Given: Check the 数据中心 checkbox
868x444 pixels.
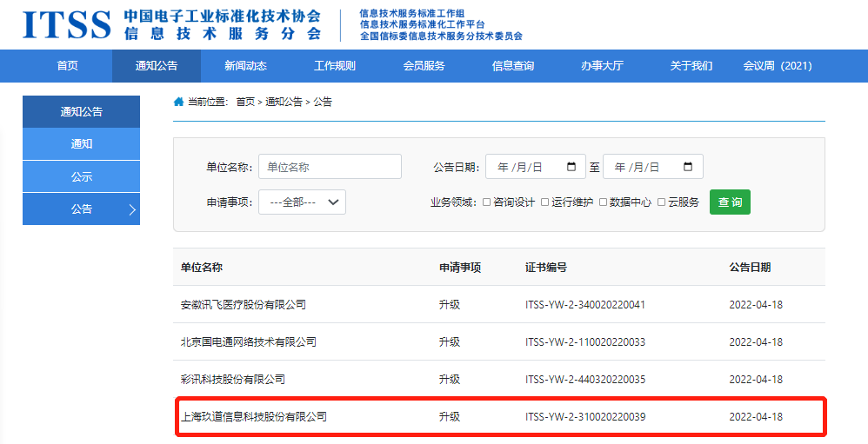Looking at the screenshot, I should tap(604, 202).
